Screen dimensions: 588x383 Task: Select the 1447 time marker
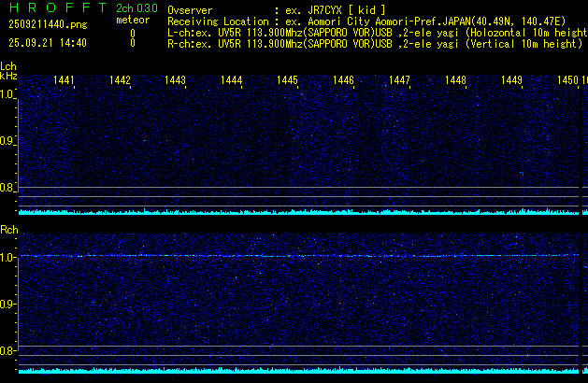tap(399, 81)
